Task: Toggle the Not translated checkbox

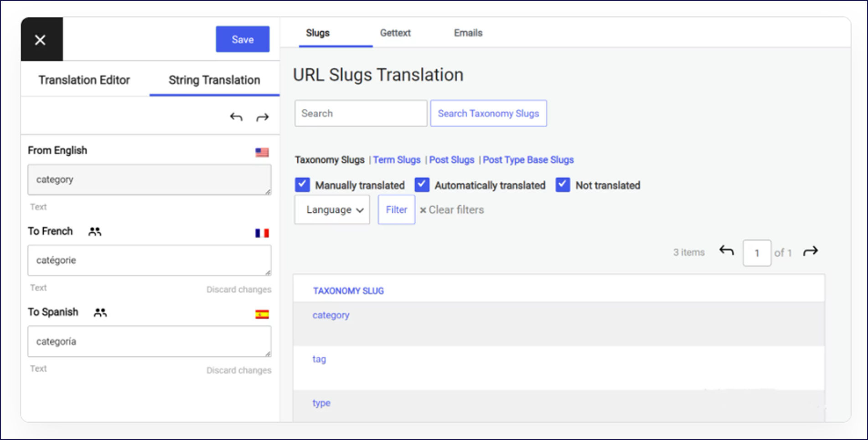Action: coord(563,184)
